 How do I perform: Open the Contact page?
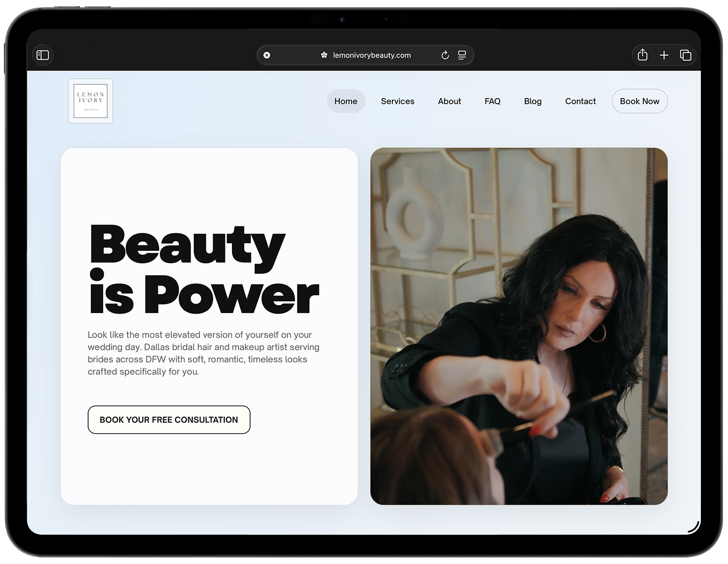tap(580, 101)
